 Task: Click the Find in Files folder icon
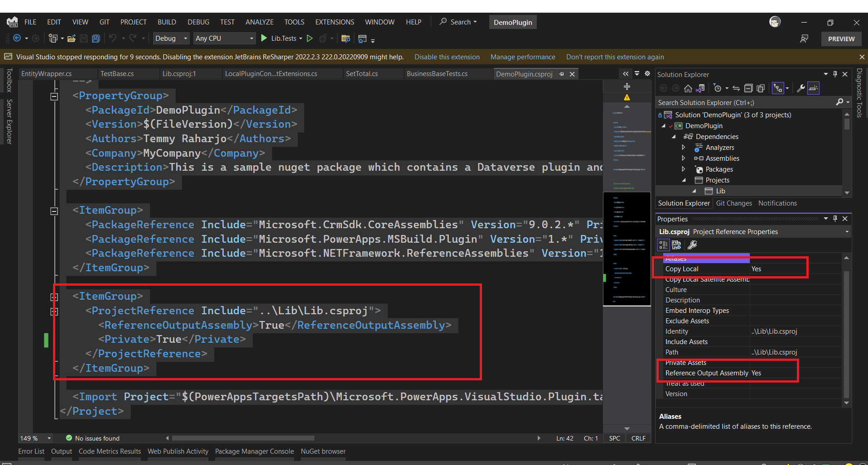(346, 38)
